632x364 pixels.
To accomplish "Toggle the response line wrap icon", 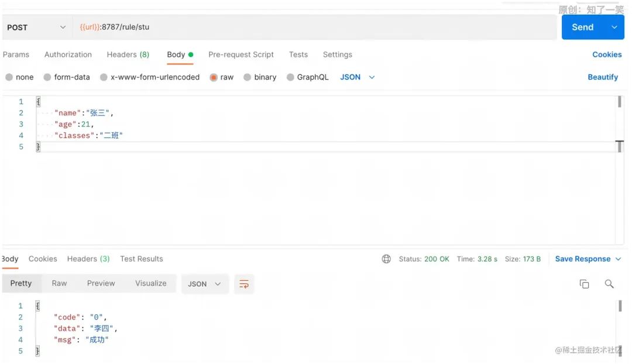I will pos(244,284).
